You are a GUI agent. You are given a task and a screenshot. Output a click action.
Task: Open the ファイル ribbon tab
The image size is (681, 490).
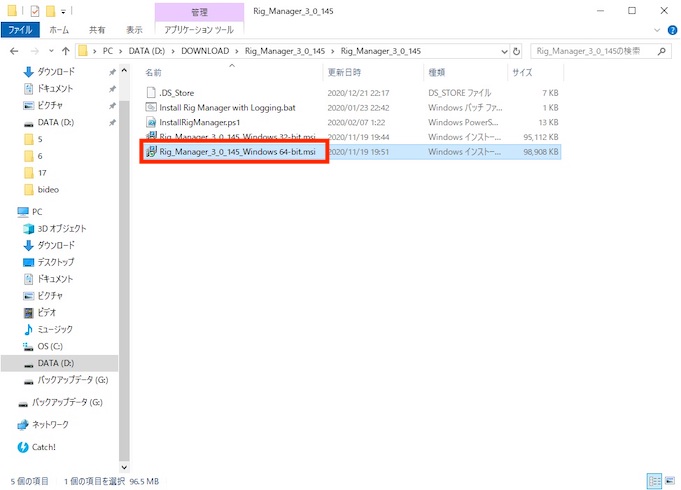pyautogui.click(x=20, y=30)
